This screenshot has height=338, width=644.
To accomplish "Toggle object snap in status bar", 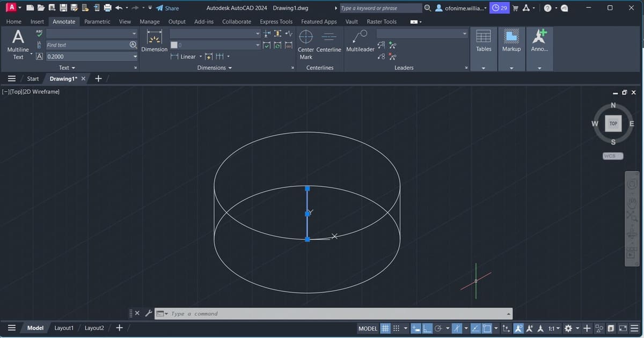I will tap(487, 328).
